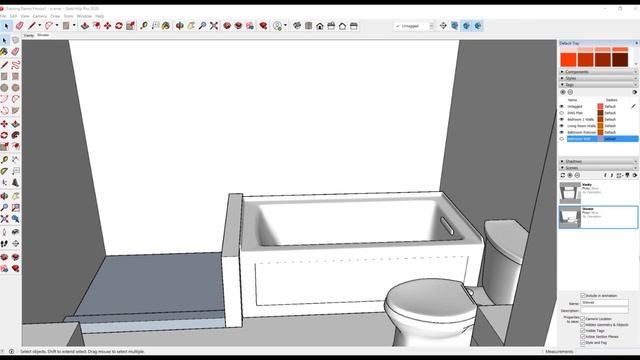Select the Orbit tool in left toolbar
This screenshot has height=360, width=640.
coord(4,196)
